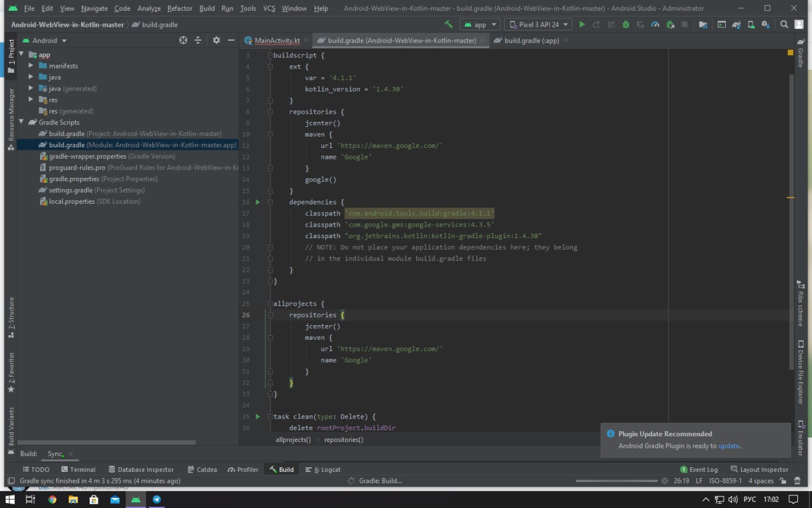
Task: Open the Profile app gauge icon
Action: 655,25
